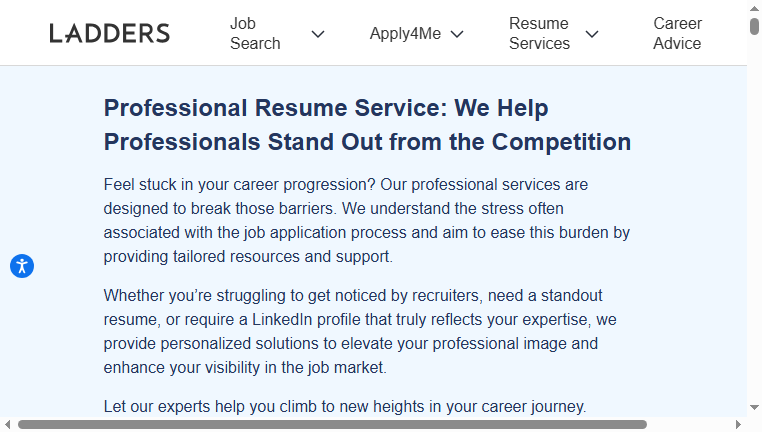Open the accessibility widget icon
This screenshot has width=762, height=432.
pyautogui.click(x=22, y=266)
